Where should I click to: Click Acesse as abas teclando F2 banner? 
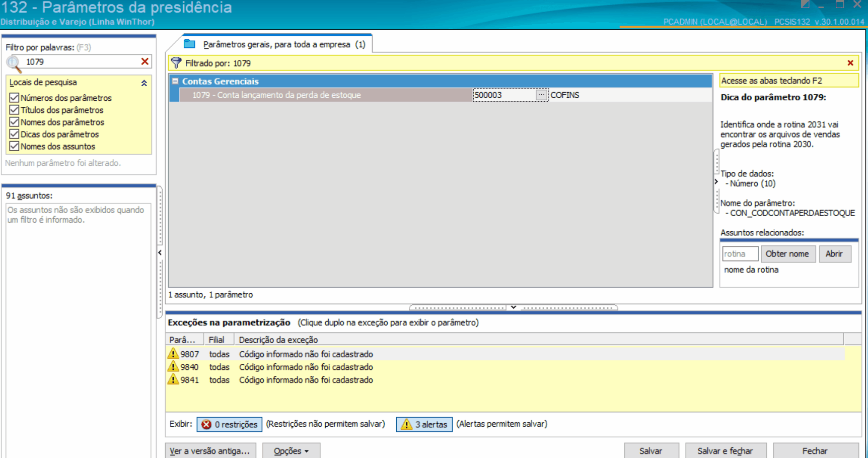(789, 81)
